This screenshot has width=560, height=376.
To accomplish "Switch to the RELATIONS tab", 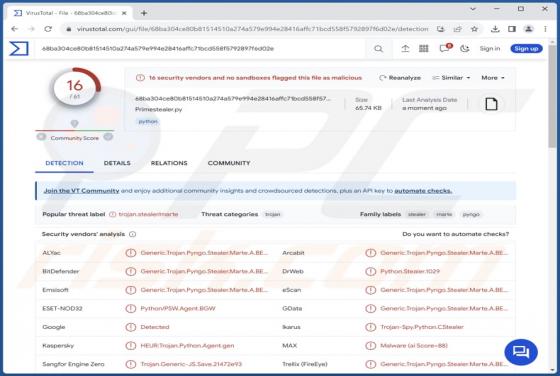I will click(x=169, y=163).
